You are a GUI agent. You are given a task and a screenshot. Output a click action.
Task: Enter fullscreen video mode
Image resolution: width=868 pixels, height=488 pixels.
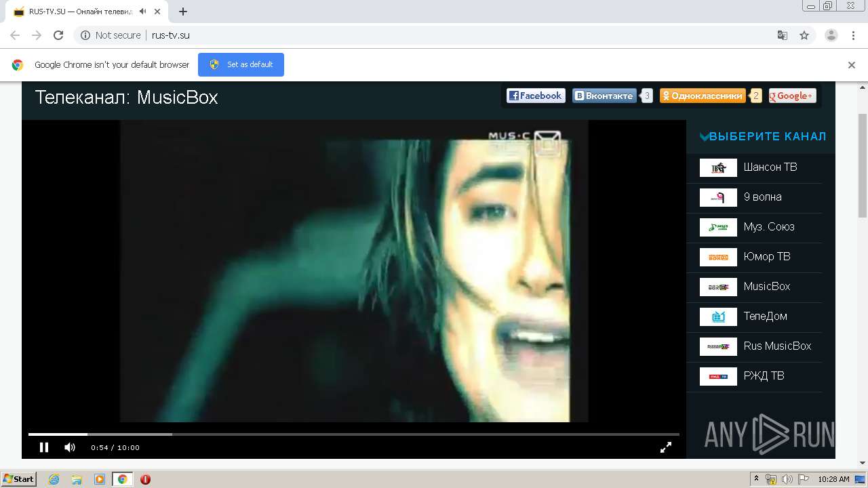[x=666, y=447]
